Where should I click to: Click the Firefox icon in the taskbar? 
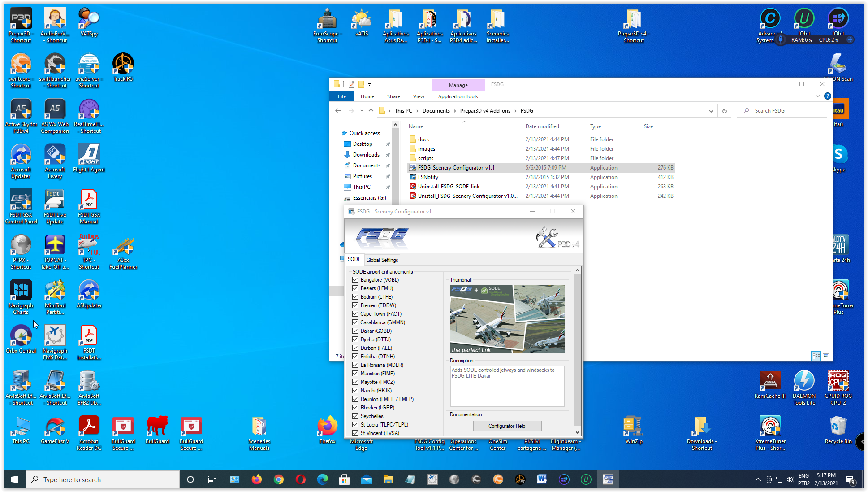point(256,479)
